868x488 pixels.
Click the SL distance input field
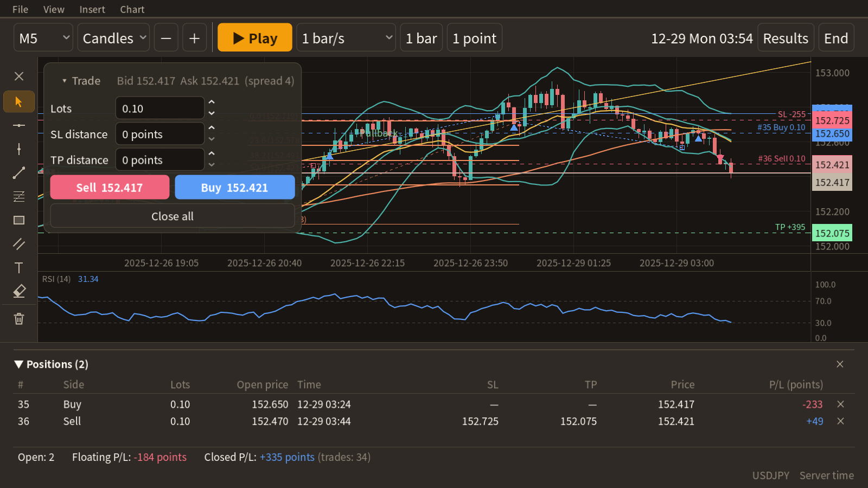point(160,134)
